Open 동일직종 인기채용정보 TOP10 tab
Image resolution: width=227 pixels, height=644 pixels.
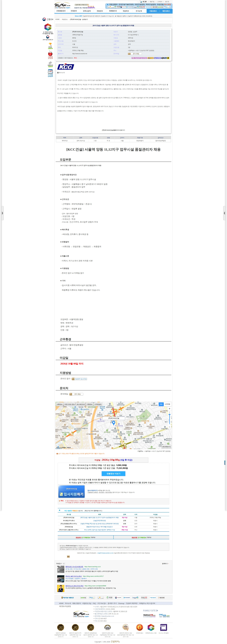141,537
